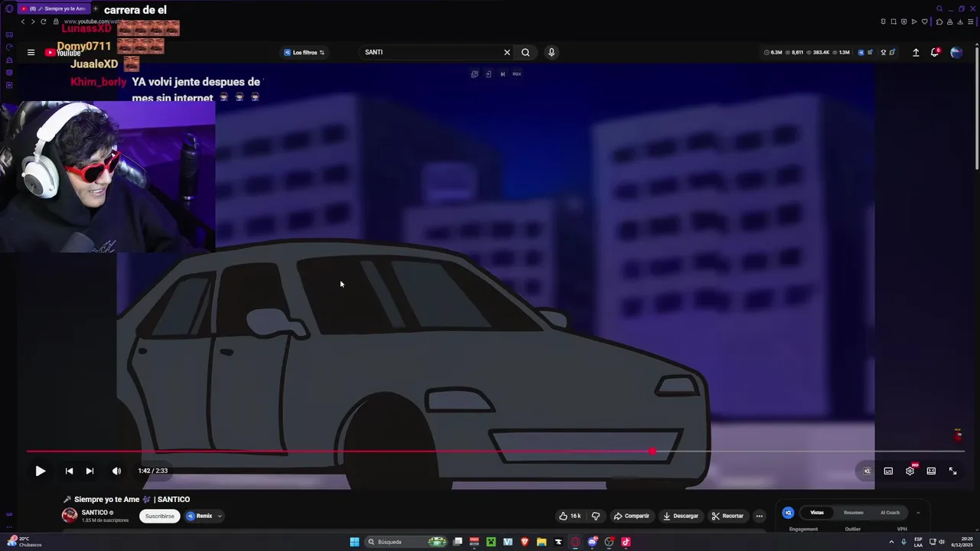
Task: Open File Explorer from the taskbar
Action: click(541, 542)
